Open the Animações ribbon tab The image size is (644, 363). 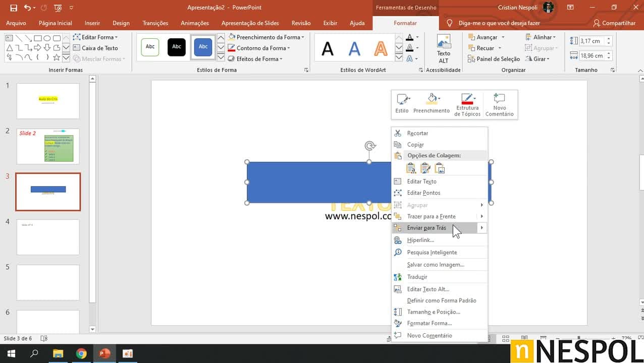click(x=195, y=23)
